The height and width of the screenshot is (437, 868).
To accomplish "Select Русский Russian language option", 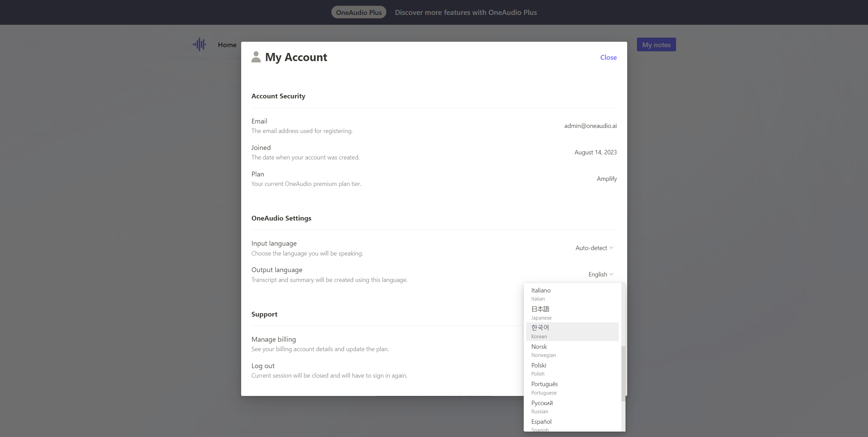I will click(572, 406).
